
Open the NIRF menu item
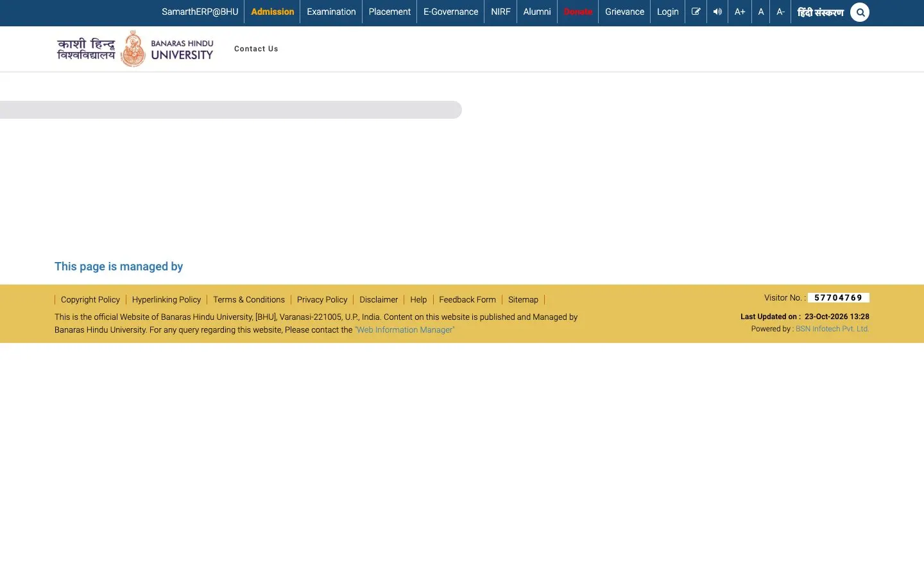[x=501, y=12]
